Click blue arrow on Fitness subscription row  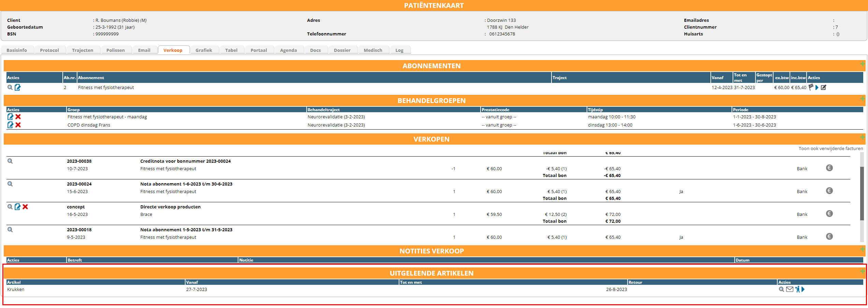[x=817, y=87]
